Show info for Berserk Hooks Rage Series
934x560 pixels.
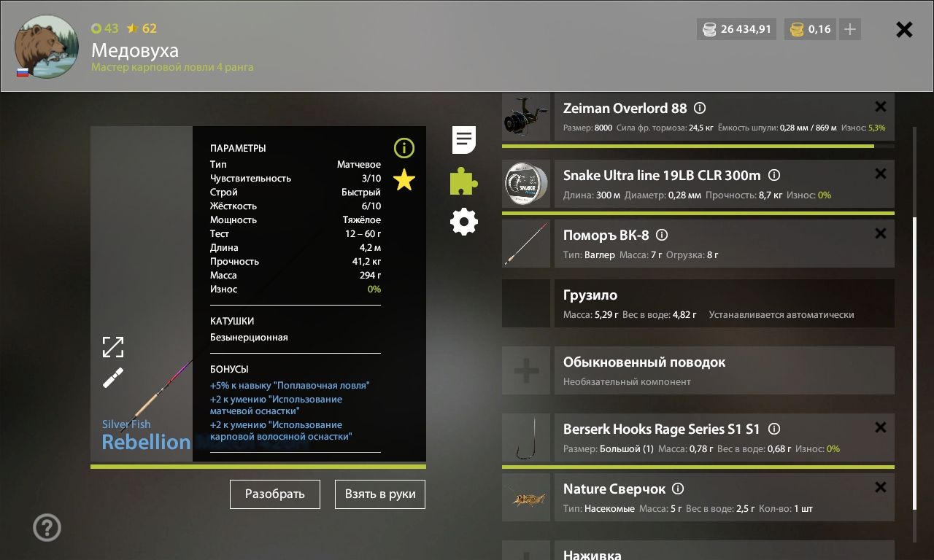(774, 429)
